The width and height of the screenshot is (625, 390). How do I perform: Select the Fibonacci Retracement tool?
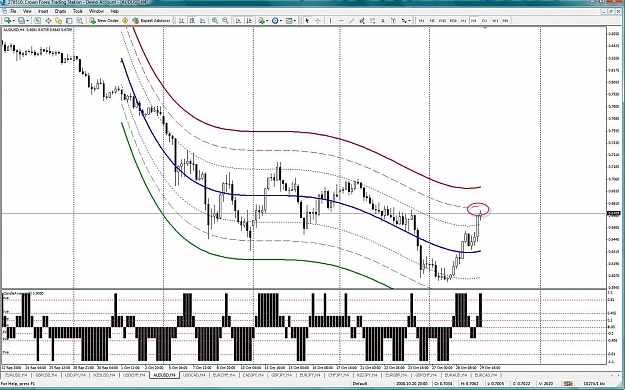point(372,20)
